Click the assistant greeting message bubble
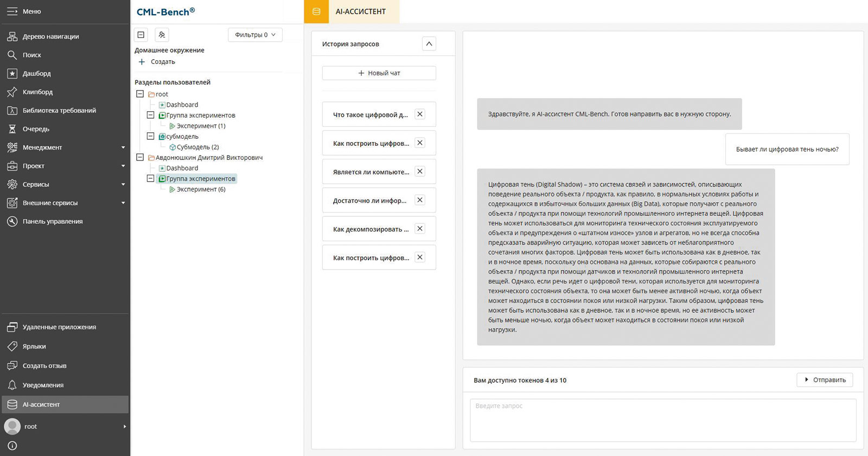Viewport: 868px width, 456px height. pos(609,114)
